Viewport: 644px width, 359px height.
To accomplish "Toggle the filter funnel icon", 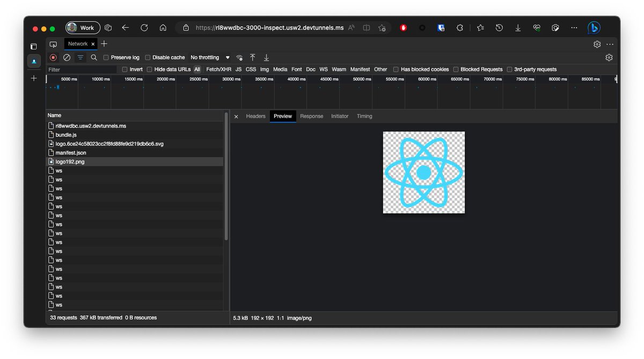I will pyautogui.click(x=80, y=57).
